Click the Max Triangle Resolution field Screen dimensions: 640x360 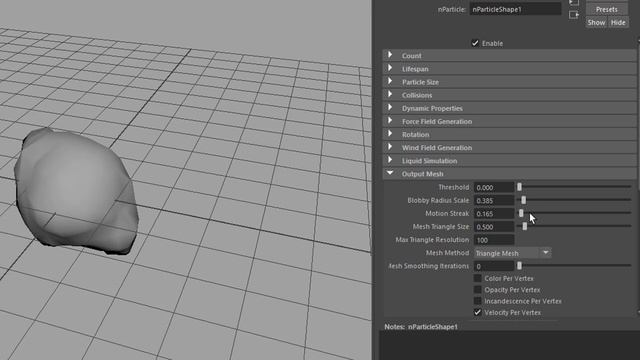[493, 240]
